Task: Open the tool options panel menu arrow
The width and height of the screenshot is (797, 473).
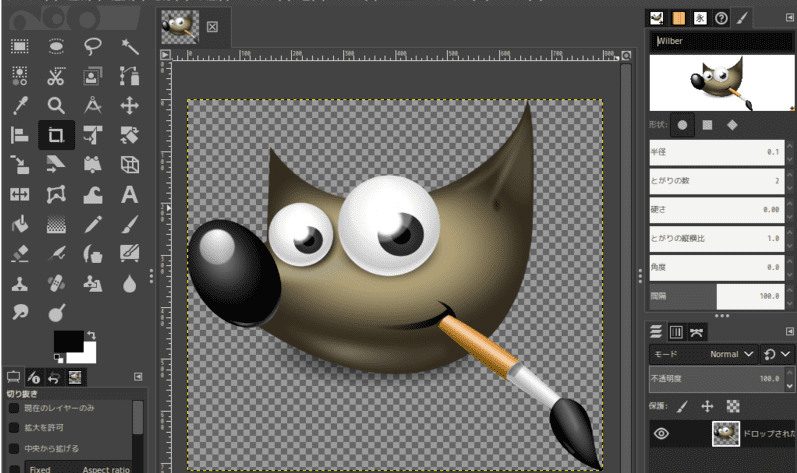Action: pos(138,376)
